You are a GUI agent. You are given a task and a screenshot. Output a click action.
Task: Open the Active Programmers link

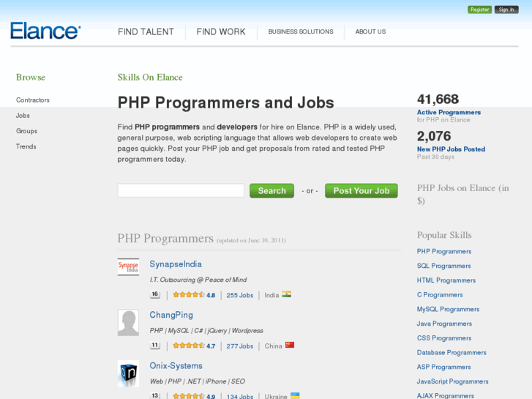point(449,113)
